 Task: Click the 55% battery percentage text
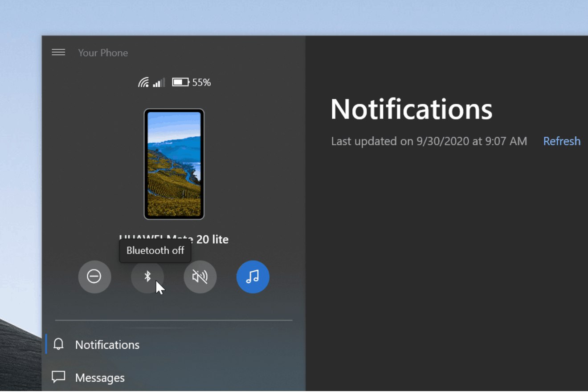[201, 82]
